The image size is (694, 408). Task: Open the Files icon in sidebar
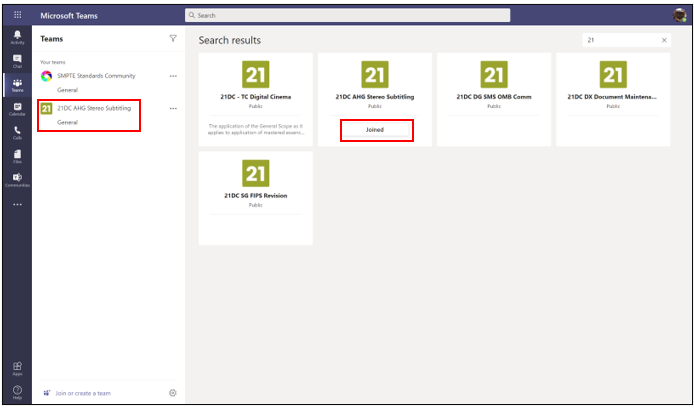(17, 156)
